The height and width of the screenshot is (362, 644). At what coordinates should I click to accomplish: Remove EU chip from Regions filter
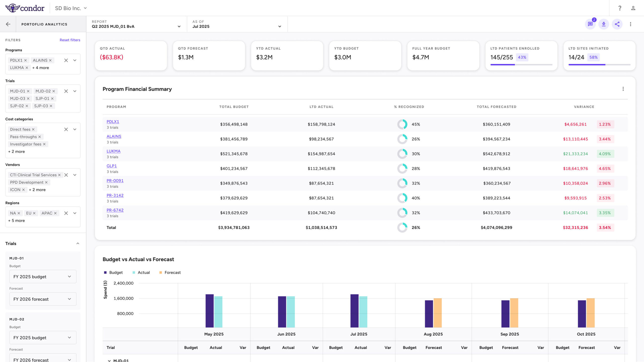tap(34, 213)
